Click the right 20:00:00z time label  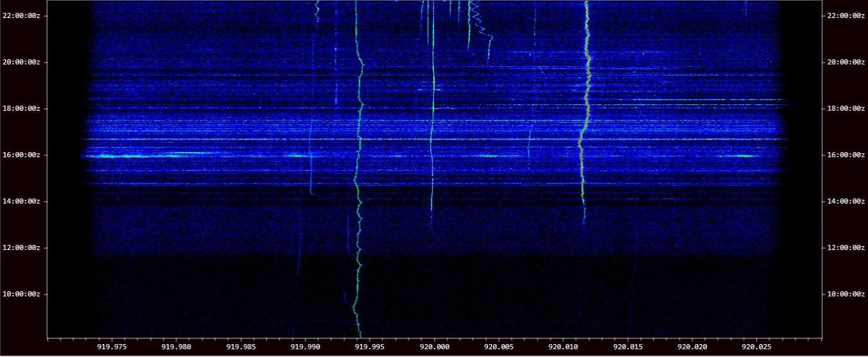pos(846,62)
